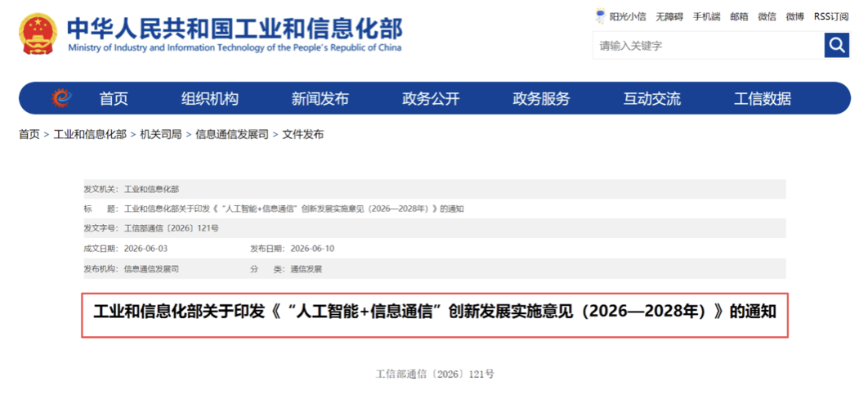Viewport: 868px width, 404px height.
Task: Open the 首页 navigation menu item
Action: tap(114, 99)
